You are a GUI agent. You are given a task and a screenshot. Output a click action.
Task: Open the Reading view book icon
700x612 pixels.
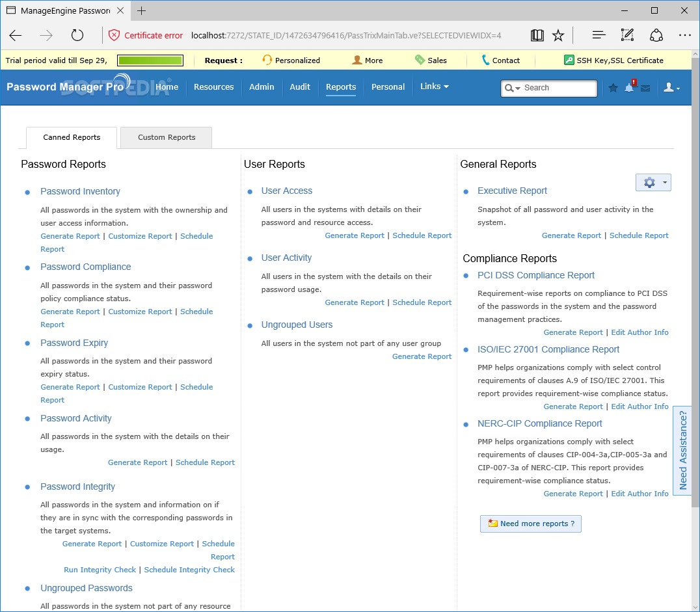[x=537, y=35]
